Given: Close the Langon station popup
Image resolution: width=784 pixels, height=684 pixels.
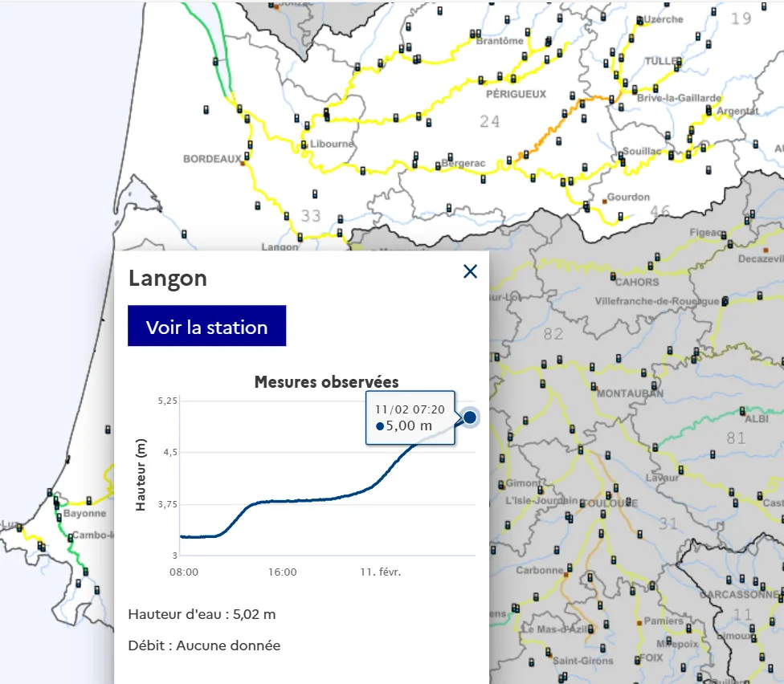Looking at the screenshot, I should click(470, 272).
